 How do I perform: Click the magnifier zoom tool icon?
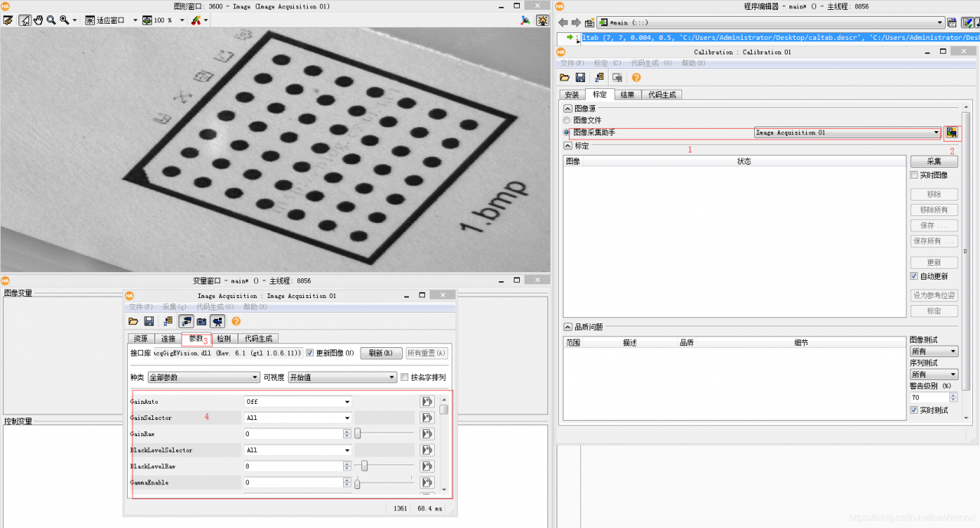(51, 20)
